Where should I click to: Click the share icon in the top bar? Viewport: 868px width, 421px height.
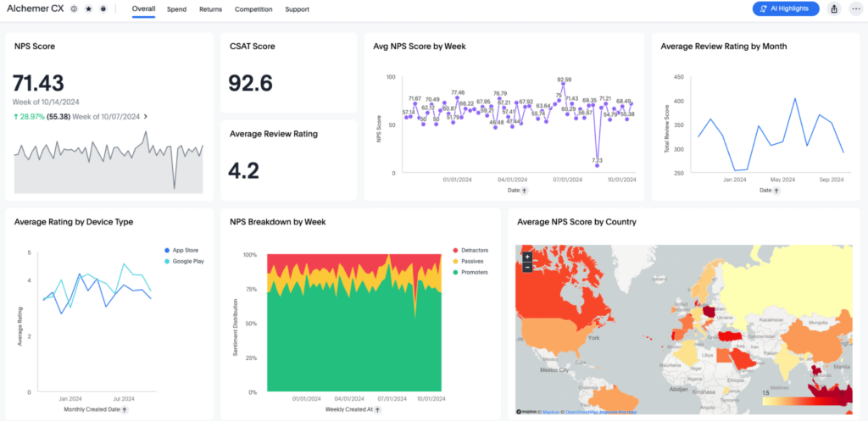pos(834,8)
